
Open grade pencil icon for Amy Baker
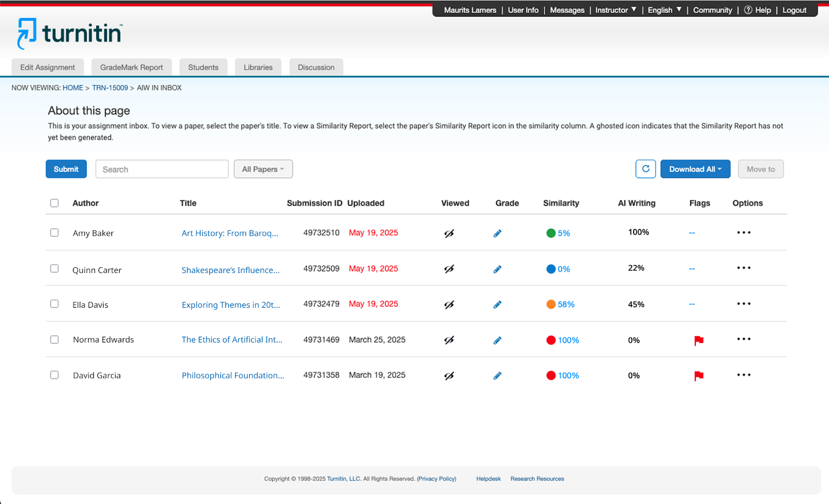[x=497, y=234]
